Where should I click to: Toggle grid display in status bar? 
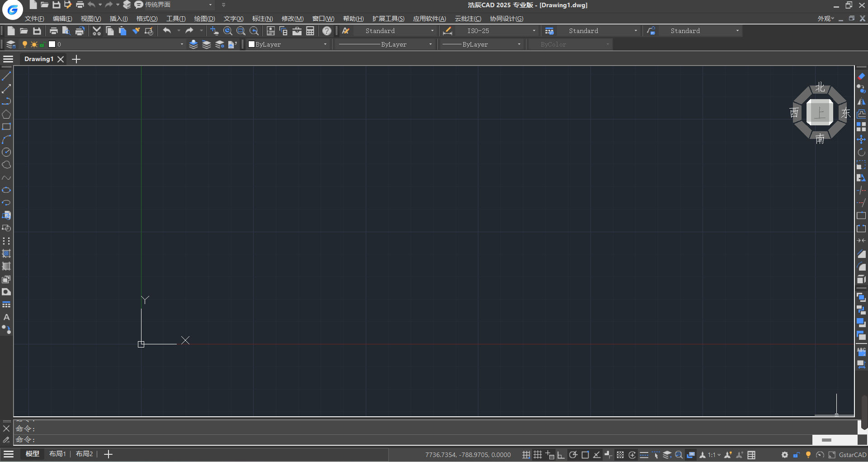click(x=538, y=455)
